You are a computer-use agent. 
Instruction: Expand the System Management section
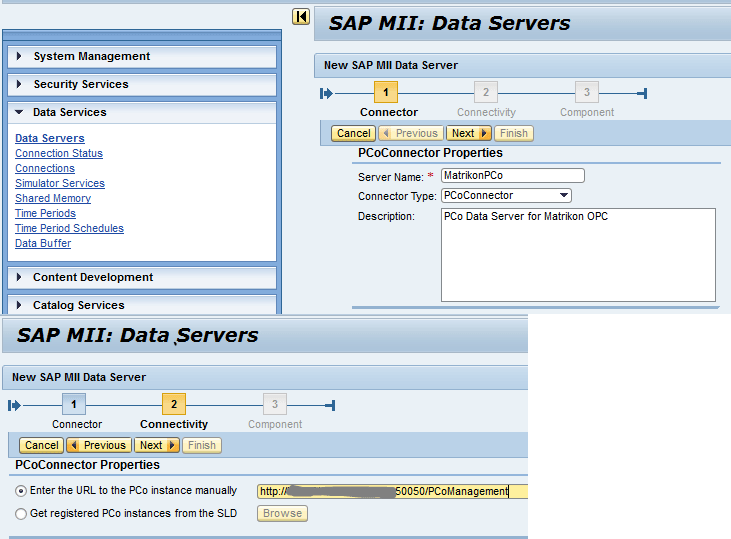point(91,57)
